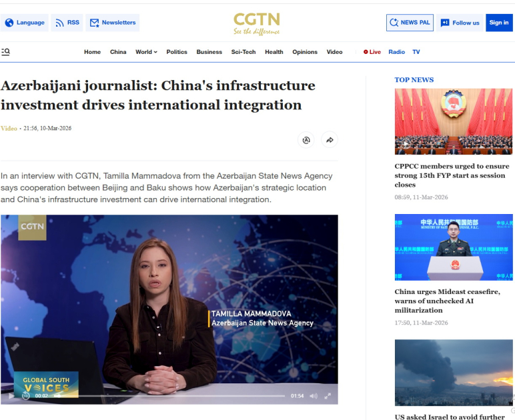Open the Follow us options
The width and height of the screenshot is (515, 420).
(460, 23)
